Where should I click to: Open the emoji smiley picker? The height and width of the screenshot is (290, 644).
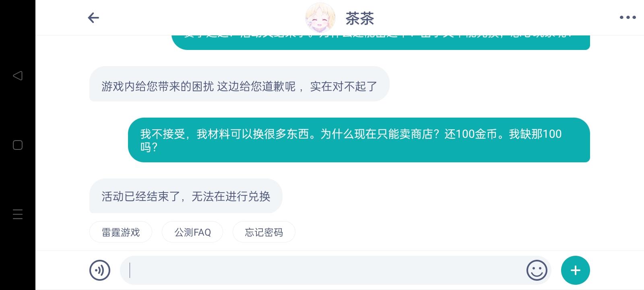tap(537, 270)
